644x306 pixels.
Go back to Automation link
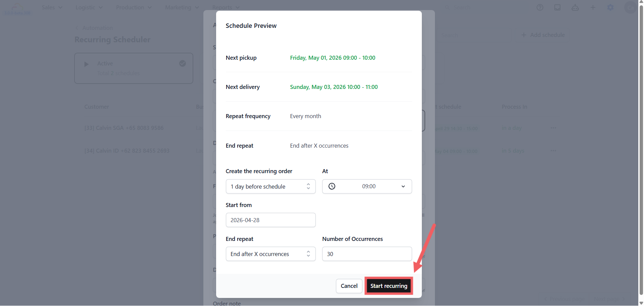pos(94,28)
